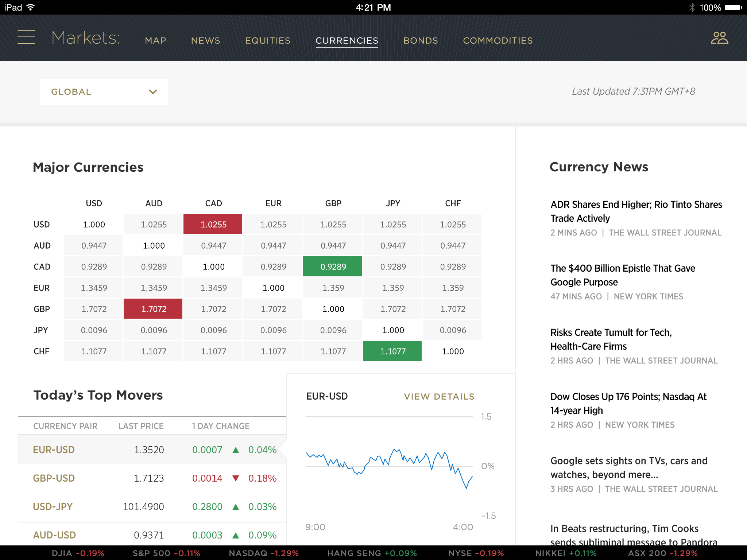
Task: Expand the Global region dropdown
Action: [x=104, y=92]
